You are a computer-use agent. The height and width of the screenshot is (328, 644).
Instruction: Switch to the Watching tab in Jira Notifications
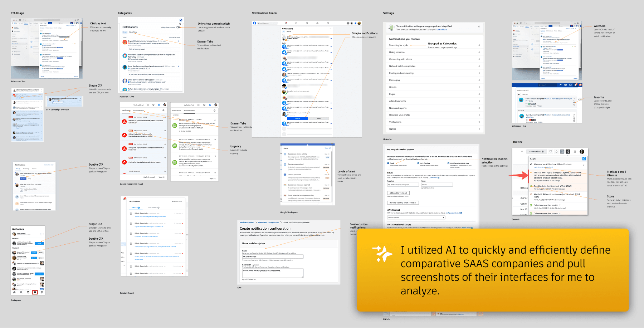click(x=133, y=32)
